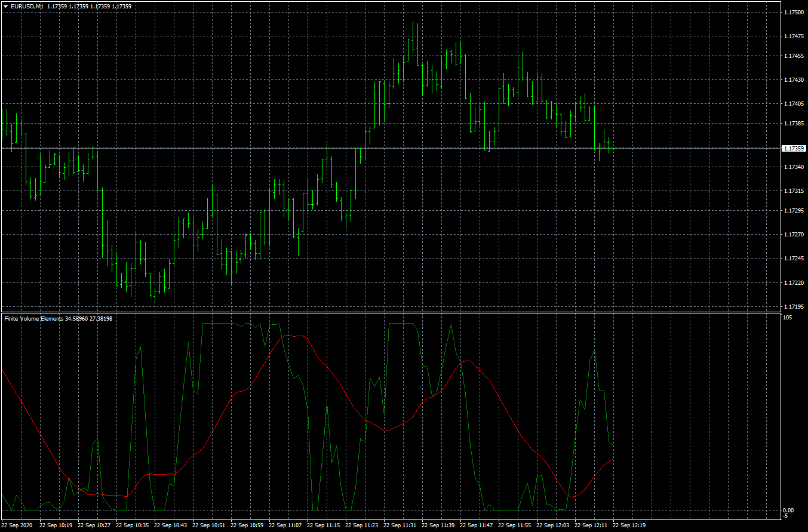Image resolution: width=808 pixels, height=532 pixels.
Task: Click the 105 indicator scale value
Action: click(x=788, y=318)
